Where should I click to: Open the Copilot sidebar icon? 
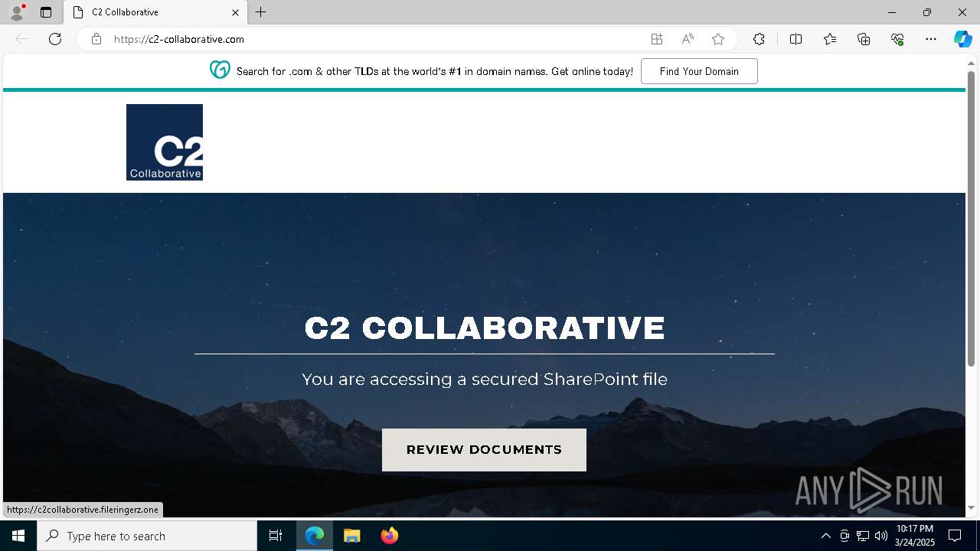(x=962, y=39)
